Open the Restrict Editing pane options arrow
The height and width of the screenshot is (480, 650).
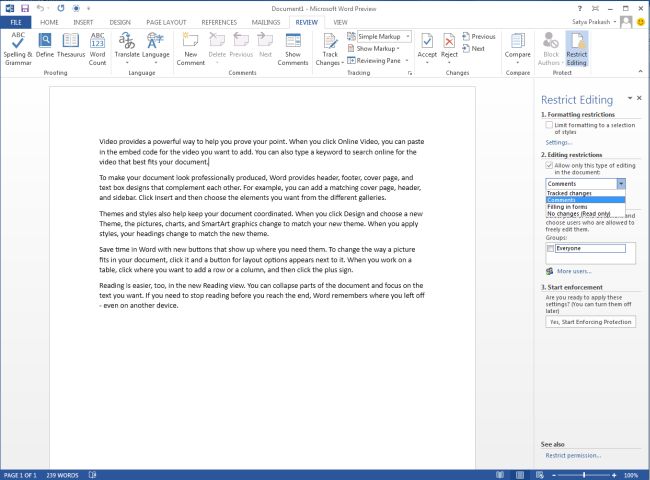pyautogui.click(x=630, y=98)
